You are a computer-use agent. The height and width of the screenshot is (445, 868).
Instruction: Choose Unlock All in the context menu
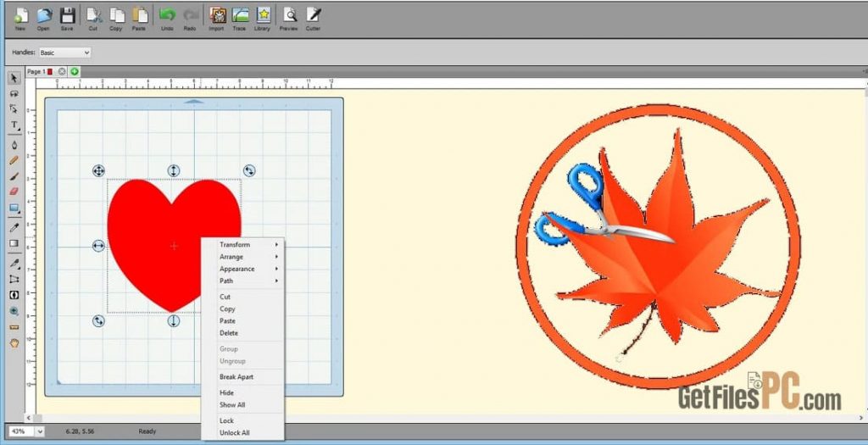point(242,433)
